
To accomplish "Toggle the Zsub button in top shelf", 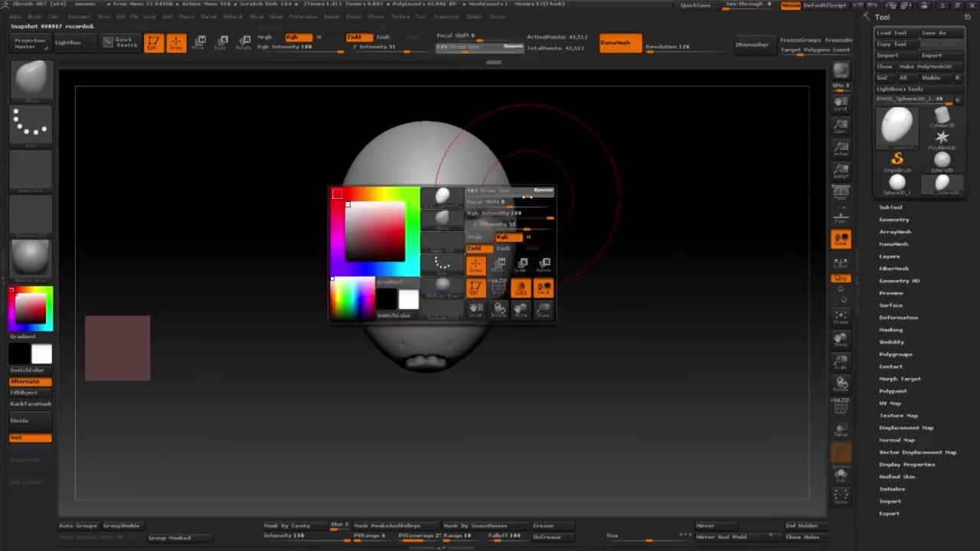I will [383, 37].
